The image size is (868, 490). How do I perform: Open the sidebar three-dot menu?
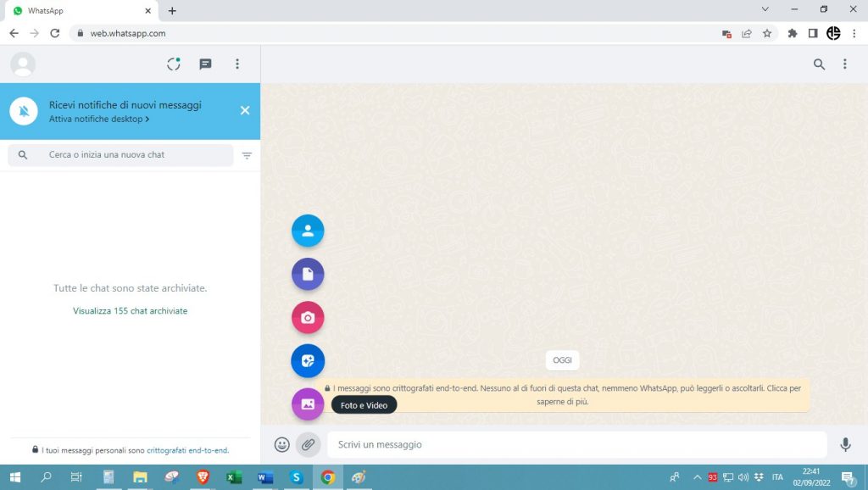click(x=237, y=64)
